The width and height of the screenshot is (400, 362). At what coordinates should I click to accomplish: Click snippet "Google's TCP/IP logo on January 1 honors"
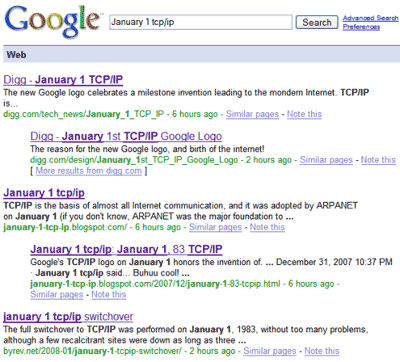[211, 267]
